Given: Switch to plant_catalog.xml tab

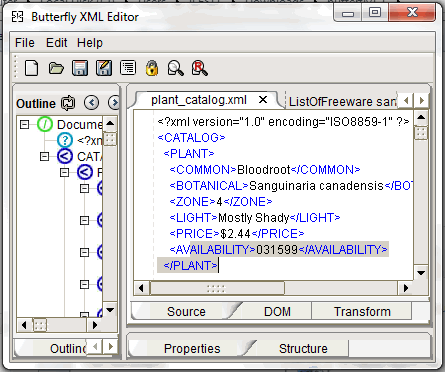Looking at the screenshot, I should (199, 100).
